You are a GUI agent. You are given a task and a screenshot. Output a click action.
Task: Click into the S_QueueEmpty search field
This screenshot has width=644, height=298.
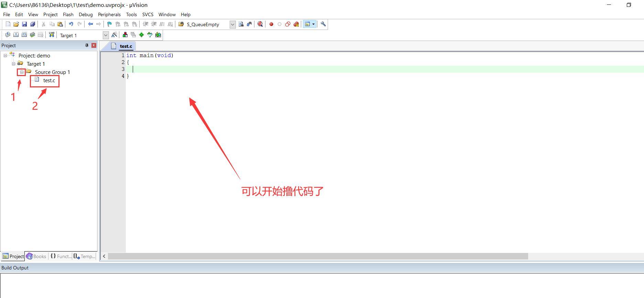(x=207, y=24)
